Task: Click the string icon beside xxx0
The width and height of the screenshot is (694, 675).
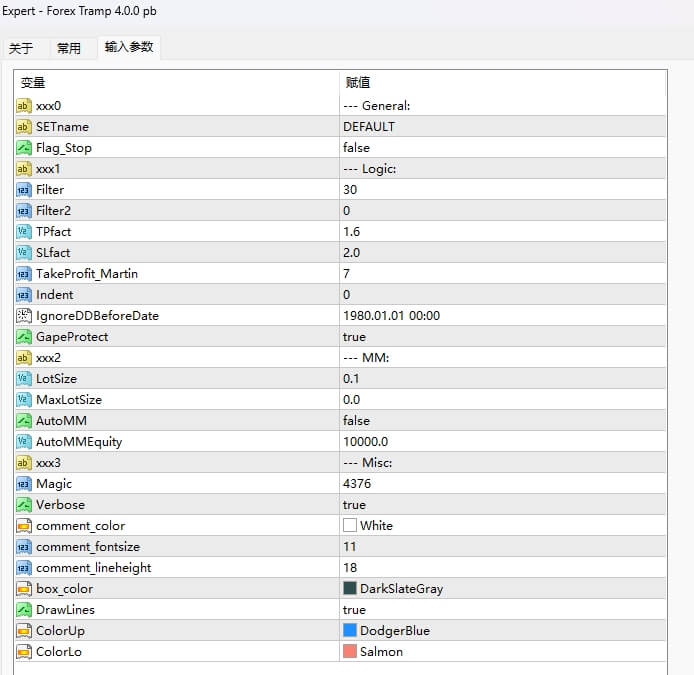Action: 24,106
